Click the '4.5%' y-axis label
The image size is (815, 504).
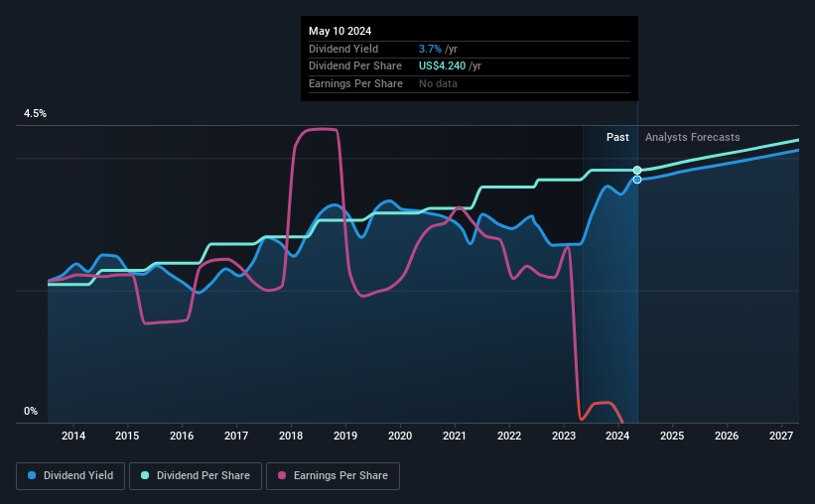35,114
